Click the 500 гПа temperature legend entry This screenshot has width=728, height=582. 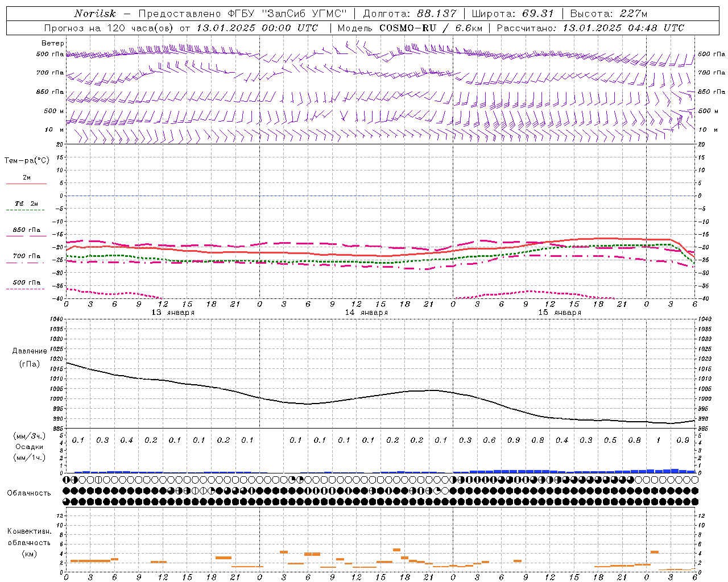(x=26, y=282)
